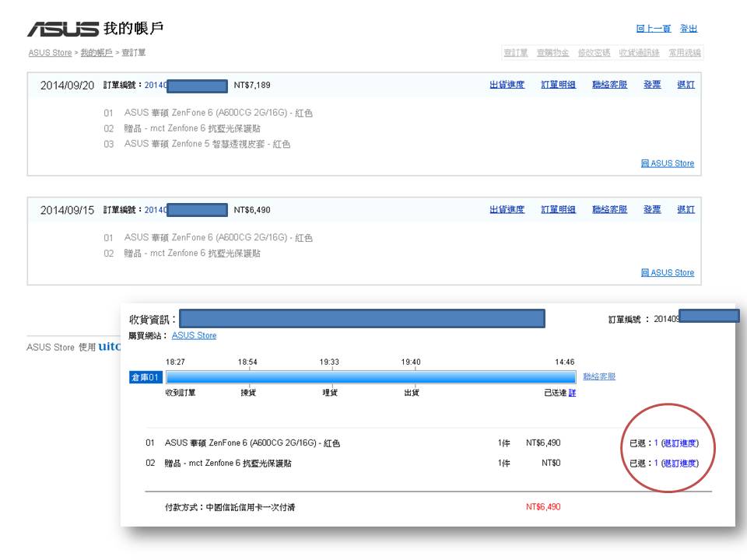Click the ASUS logo
This screenshot has width=747, height=560.
pos(63,29)
